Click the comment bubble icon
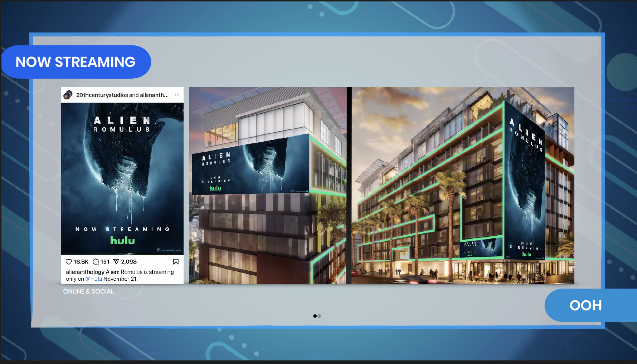Image resolution: width=637 pixels, height=364 pixels. 96,262
